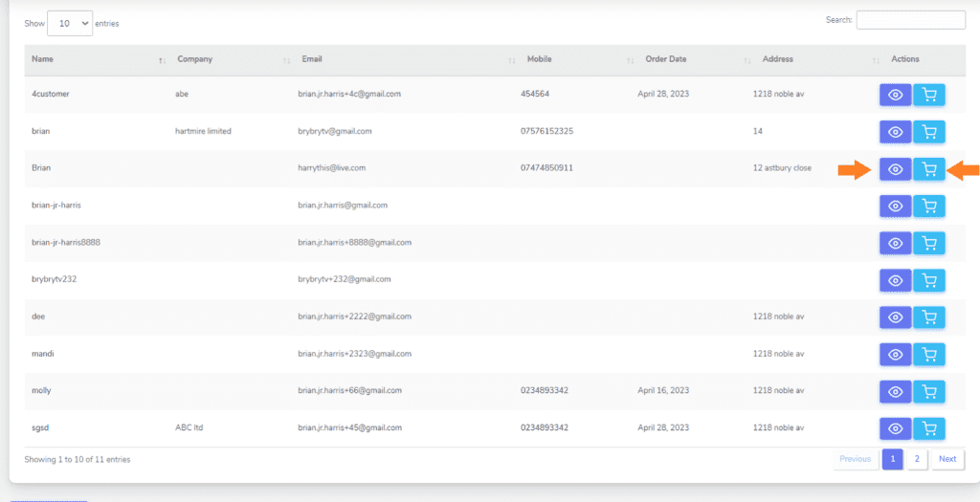Select pagination page 1 button

(x=893, y=459)
